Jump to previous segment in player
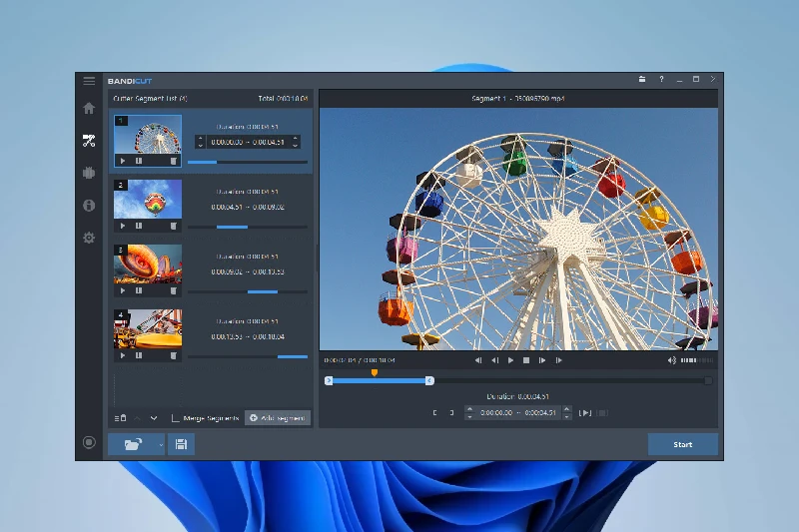Viewport: 799px width, 532px height. tap(478, 360)
